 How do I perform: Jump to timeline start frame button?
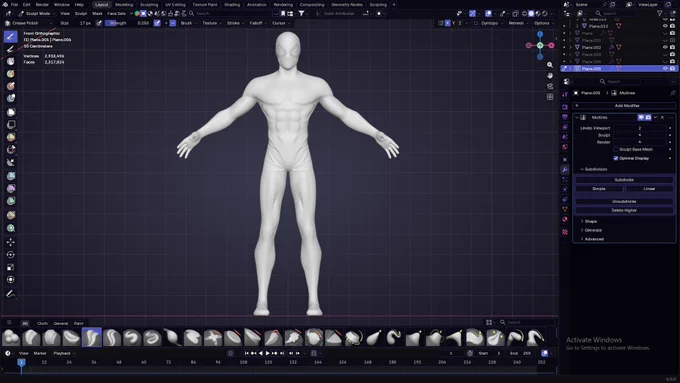click(247, 353)
